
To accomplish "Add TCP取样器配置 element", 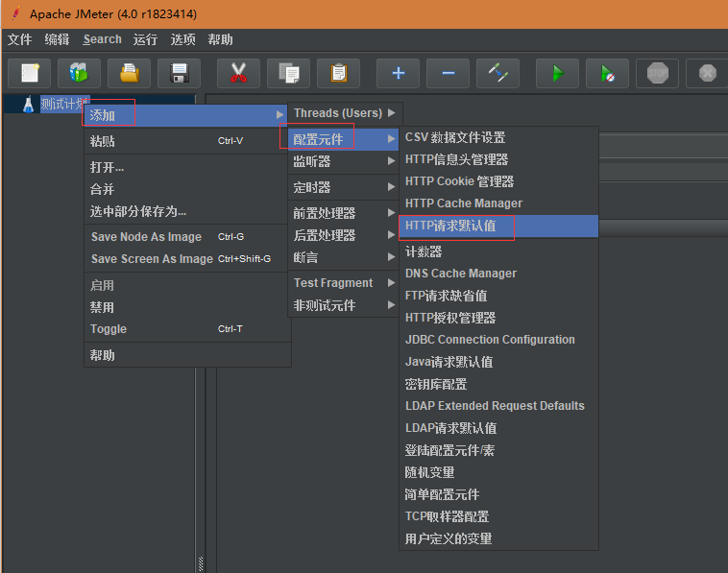I will tap(498, 516).
